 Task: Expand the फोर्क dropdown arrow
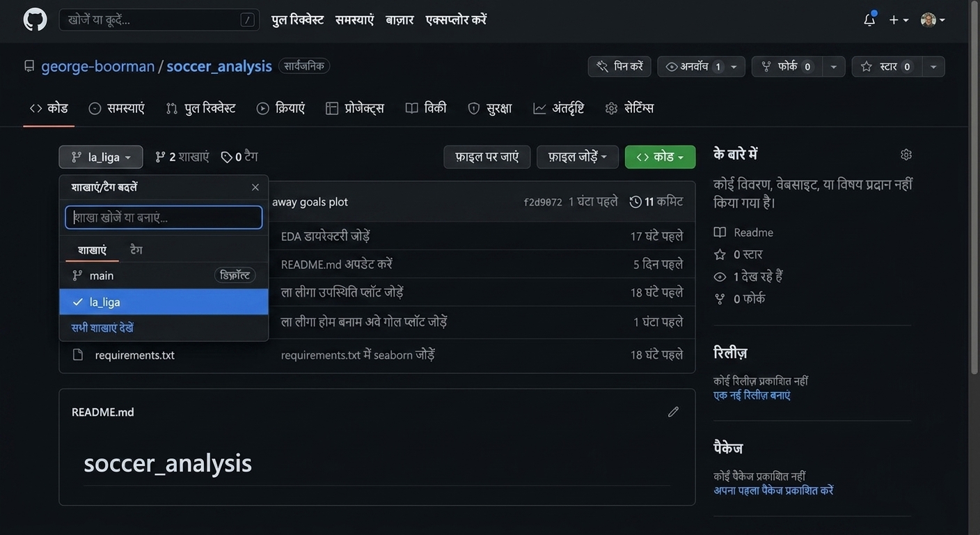tap(834, 67)
